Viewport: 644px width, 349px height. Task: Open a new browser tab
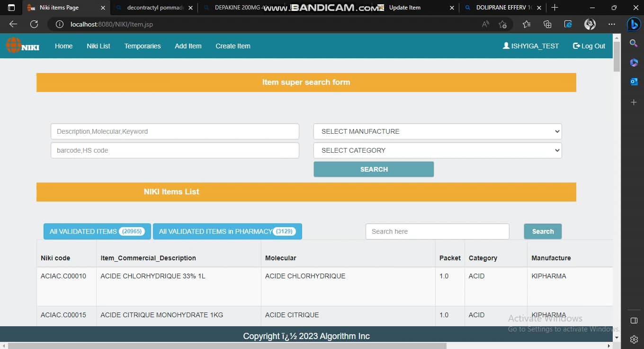[x=555, y=8]
